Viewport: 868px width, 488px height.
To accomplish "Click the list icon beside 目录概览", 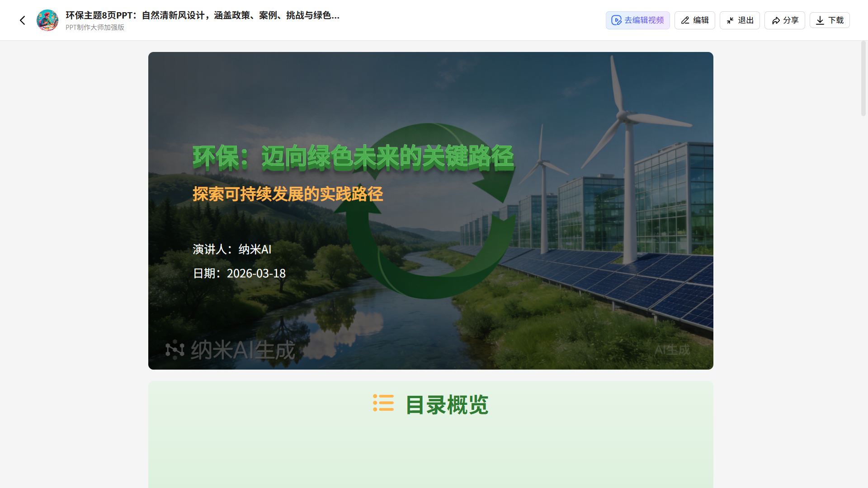I will pyautogui.click(x=383, y=403).
